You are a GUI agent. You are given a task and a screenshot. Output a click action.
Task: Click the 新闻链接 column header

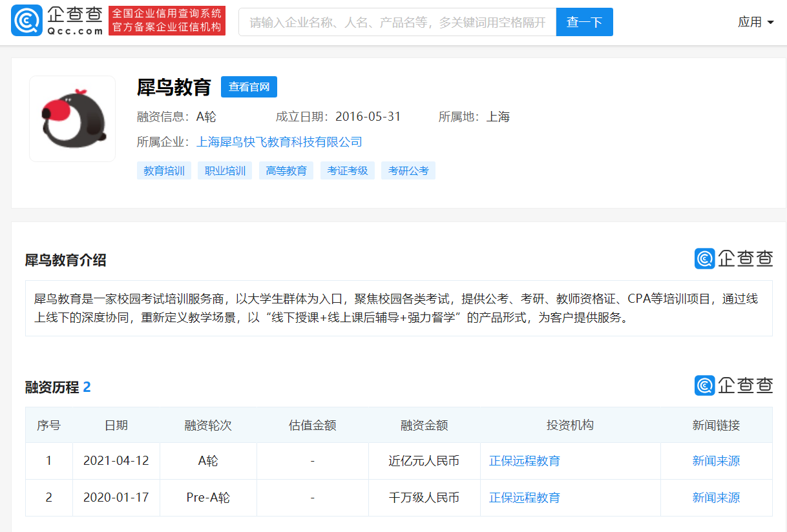pos(716,425)
